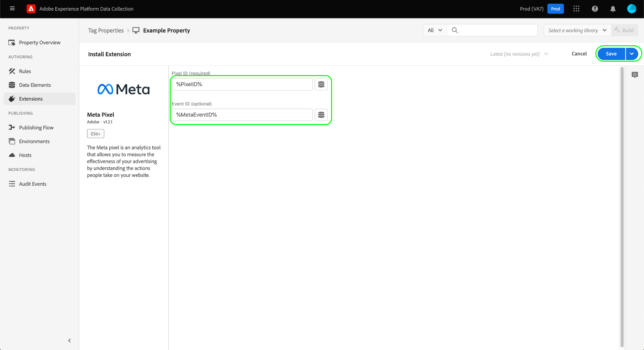Click the monitor icon beside Example Property
The image size is (644, 350).
click(x=136, y=30)
